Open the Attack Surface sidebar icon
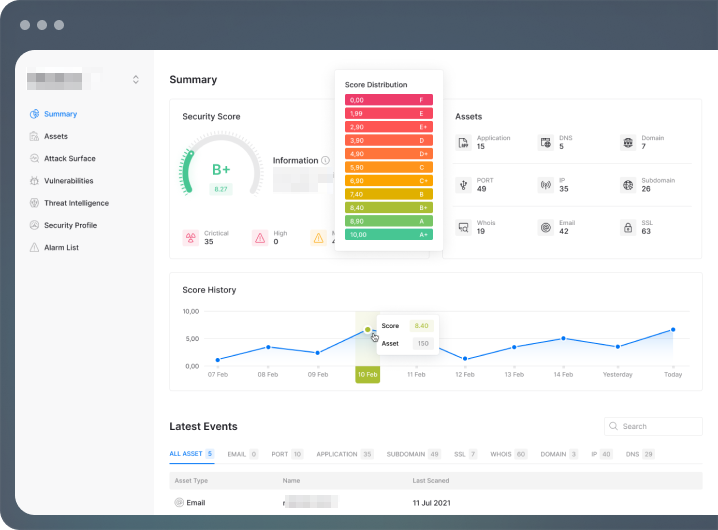The image size is (718, 530). pyautogui.click(x=34, y=158)
